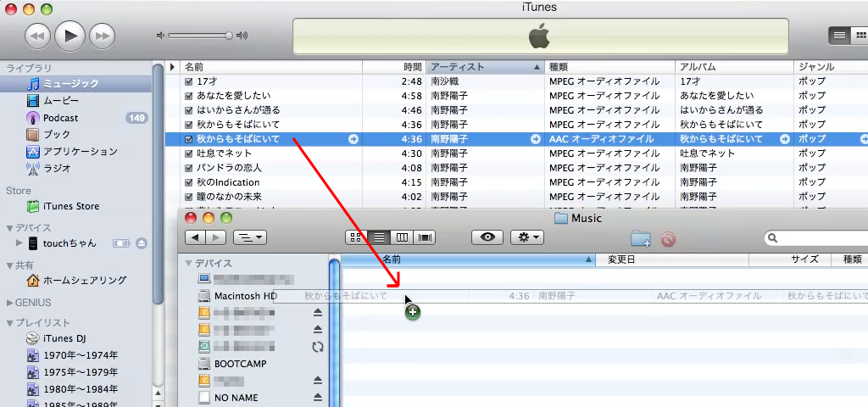This screenshot has height=407, width=868.
Task: Uncheck the 瞳のなかの未来 checkbox
Action: (189, 197)
